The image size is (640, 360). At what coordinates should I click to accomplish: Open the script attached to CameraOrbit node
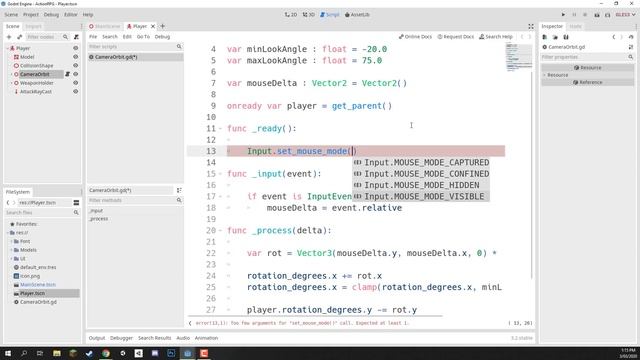[67, 74]
